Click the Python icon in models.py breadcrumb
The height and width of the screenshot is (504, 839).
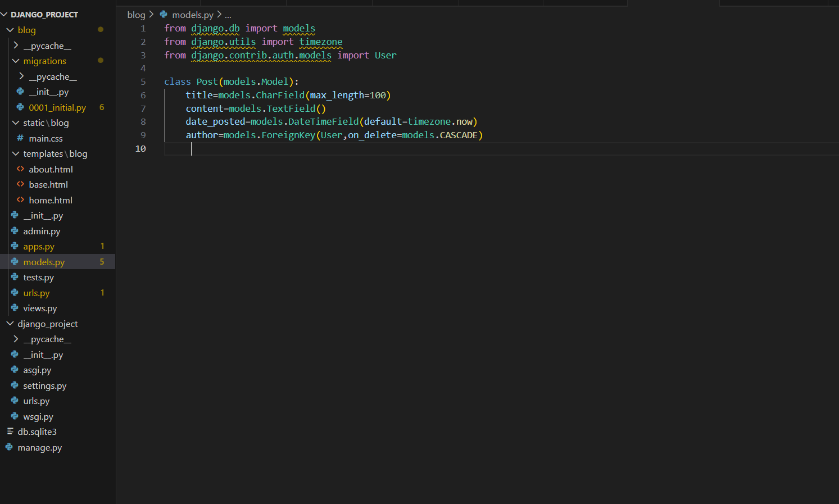click(x=164, y=15)
